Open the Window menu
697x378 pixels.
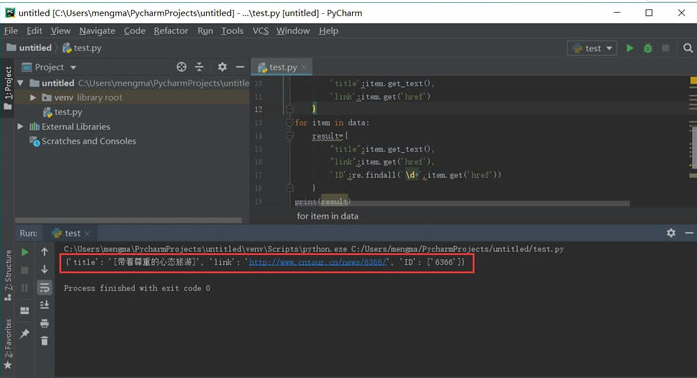pos(293,31)
